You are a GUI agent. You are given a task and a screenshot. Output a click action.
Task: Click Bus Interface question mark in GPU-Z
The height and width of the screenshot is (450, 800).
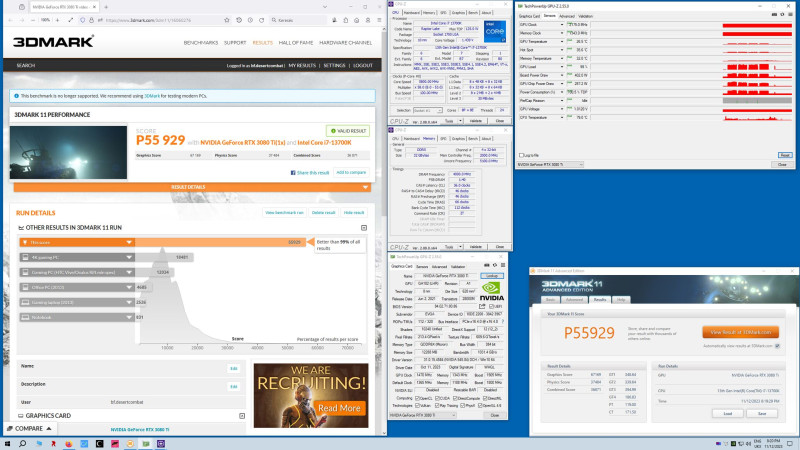click(x=503, y=321)
